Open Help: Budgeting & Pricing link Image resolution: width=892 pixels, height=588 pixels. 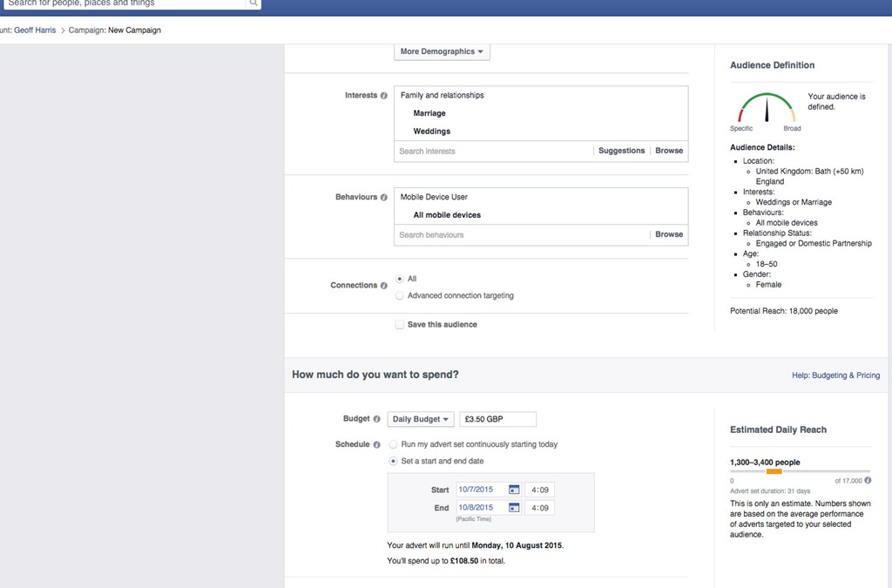click(x=835, y=375)
